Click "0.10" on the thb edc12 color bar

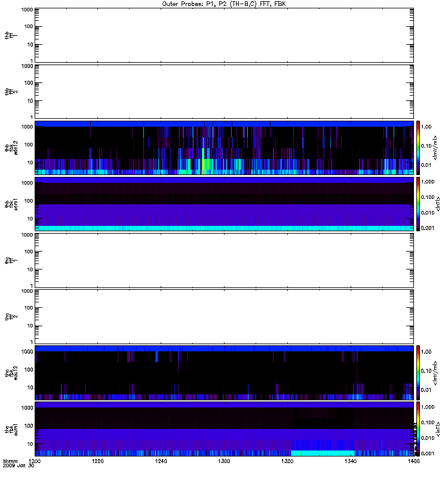click(x=426, y=146)
